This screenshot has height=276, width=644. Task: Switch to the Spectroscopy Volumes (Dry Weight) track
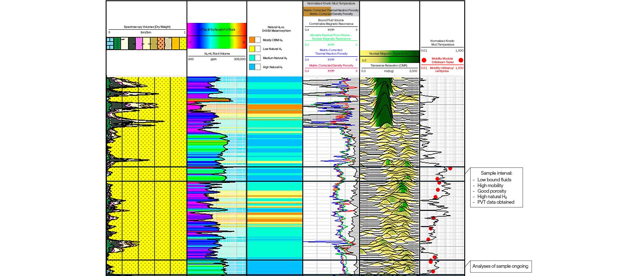point(147,27)
